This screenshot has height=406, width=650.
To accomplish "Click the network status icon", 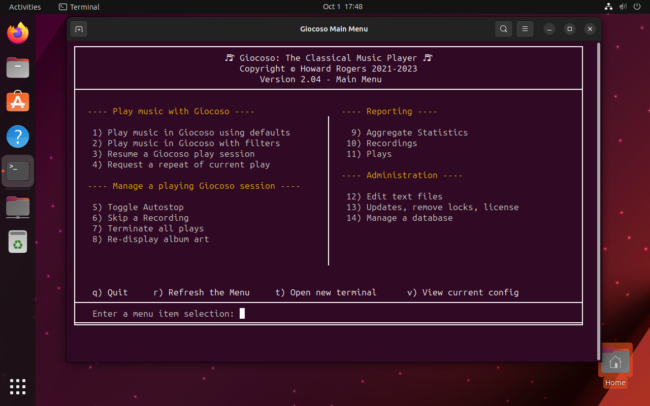I will point(608,7).
